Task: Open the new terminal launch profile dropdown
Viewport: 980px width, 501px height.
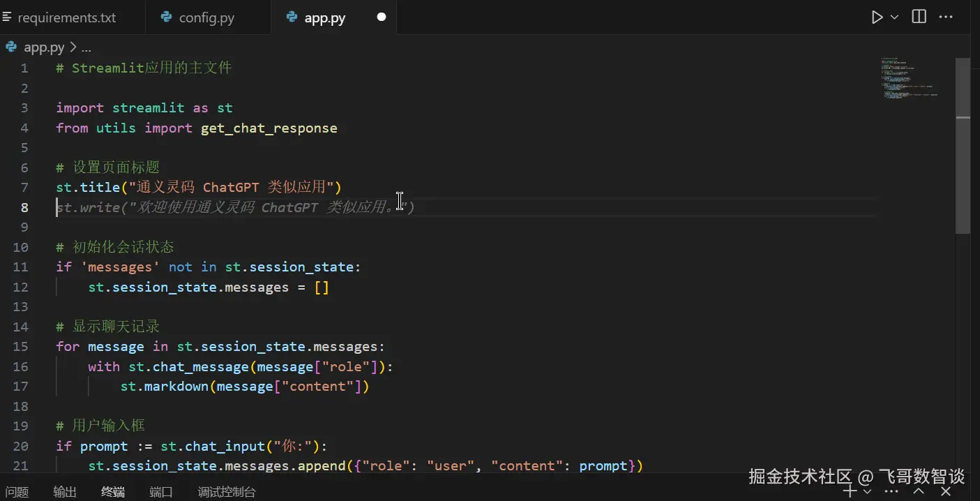Action: pos(867,491)
